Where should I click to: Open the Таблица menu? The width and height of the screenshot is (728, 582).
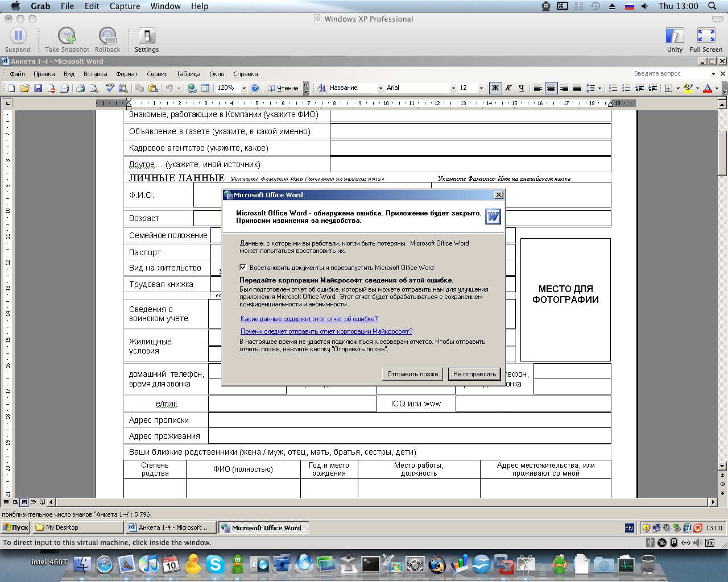tap(188, 74)
